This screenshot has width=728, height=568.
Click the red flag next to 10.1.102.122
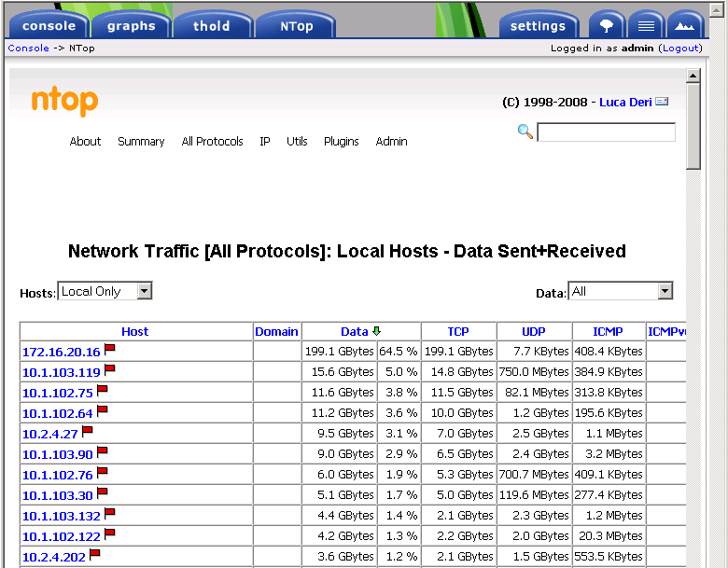coord(109,533)
